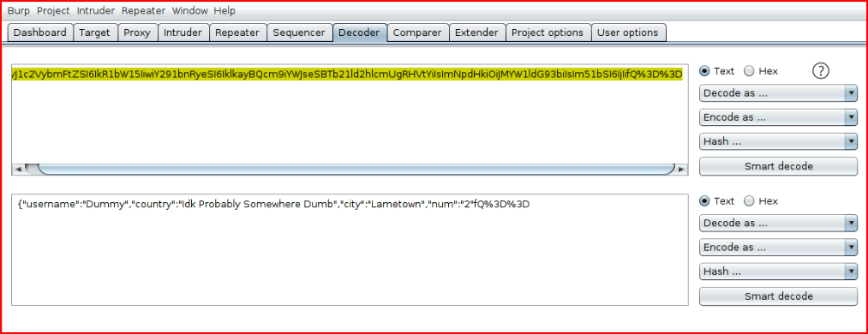
Task: Open lower pane 'Decode as ...' dropdown
Action: (x=778, y=224)
